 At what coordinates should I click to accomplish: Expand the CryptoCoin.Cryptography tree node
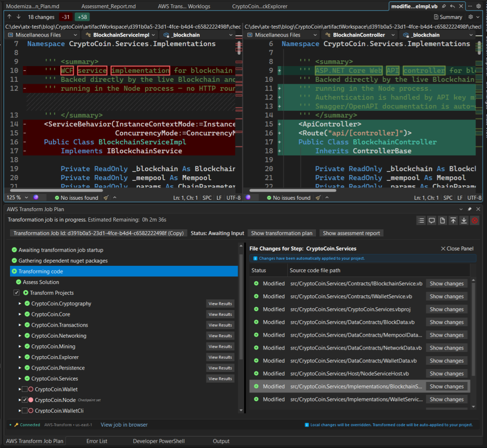(20, 303)
